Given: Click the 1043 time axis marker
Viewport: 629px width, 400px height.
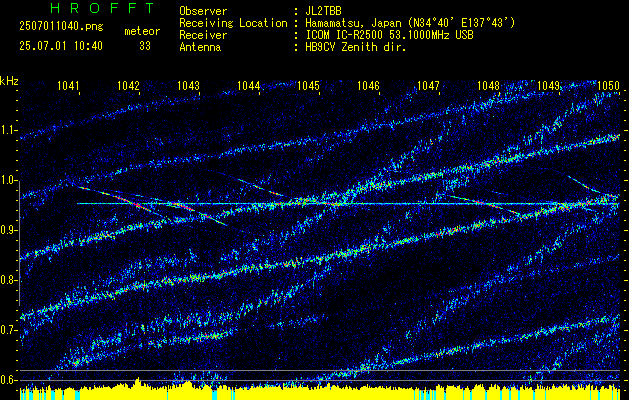Looking at the screenshot, I should pos(189,85).
